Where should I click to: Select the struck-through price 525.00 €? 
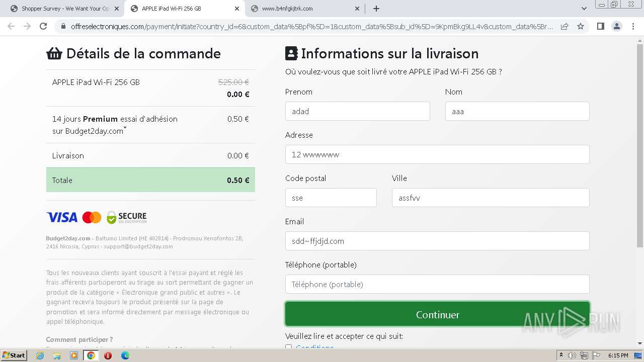233,82
